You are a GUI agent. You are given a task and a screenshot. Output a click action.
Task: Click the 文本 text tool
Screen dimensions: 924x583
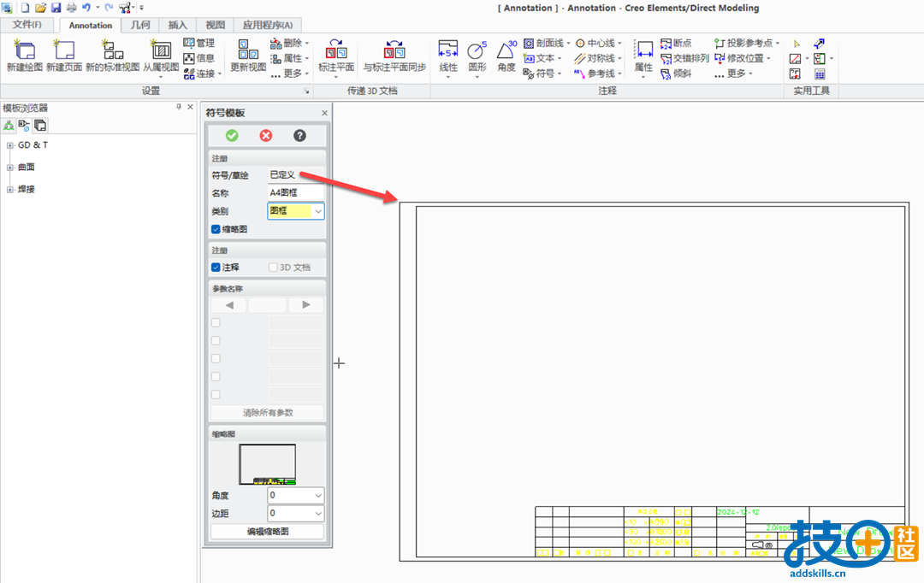(x=539, y=58)
